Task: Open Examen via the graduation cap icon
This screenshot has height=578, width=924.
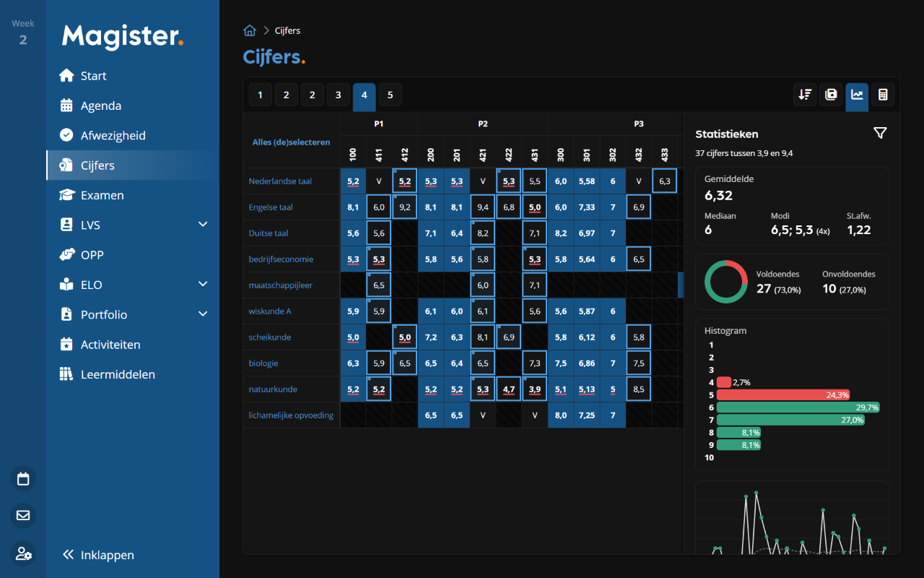Action: 66,195
